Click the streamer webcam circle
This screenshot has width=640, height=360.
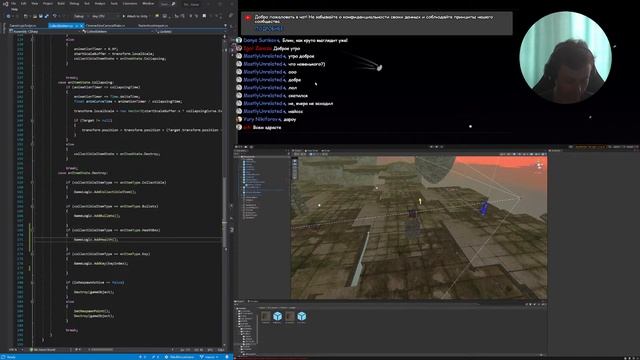(566, 57)
